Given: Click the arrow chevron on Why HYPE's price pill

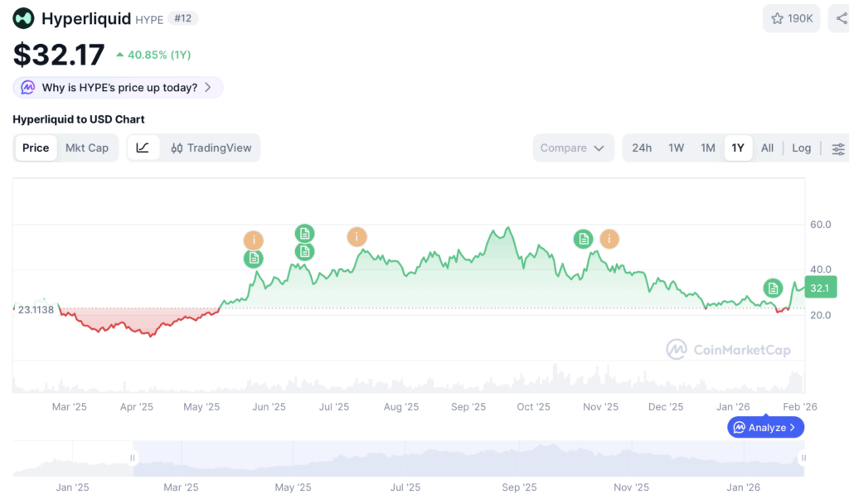Looking at the screenshot, I should tap(208, 88).
